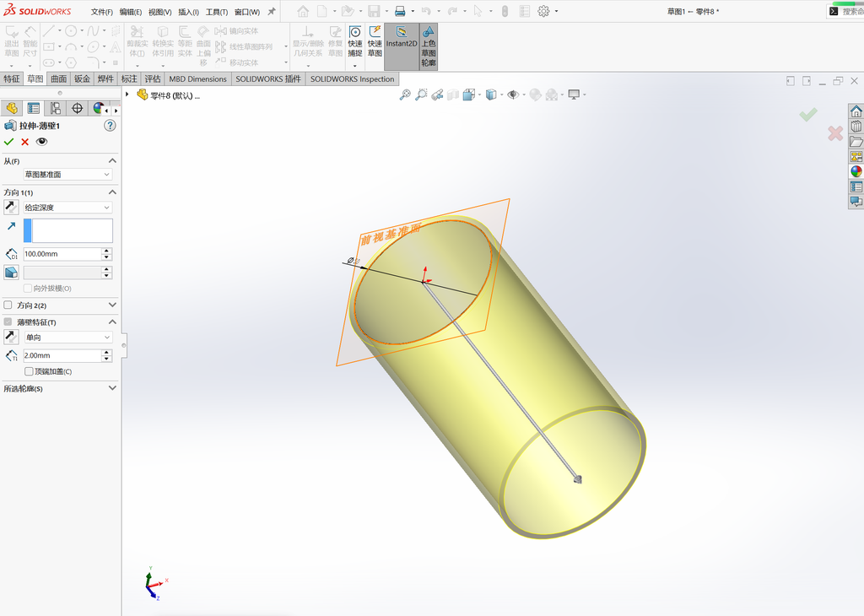
Task: Enable the cap ends checkbox
Action: pos(29,371)
